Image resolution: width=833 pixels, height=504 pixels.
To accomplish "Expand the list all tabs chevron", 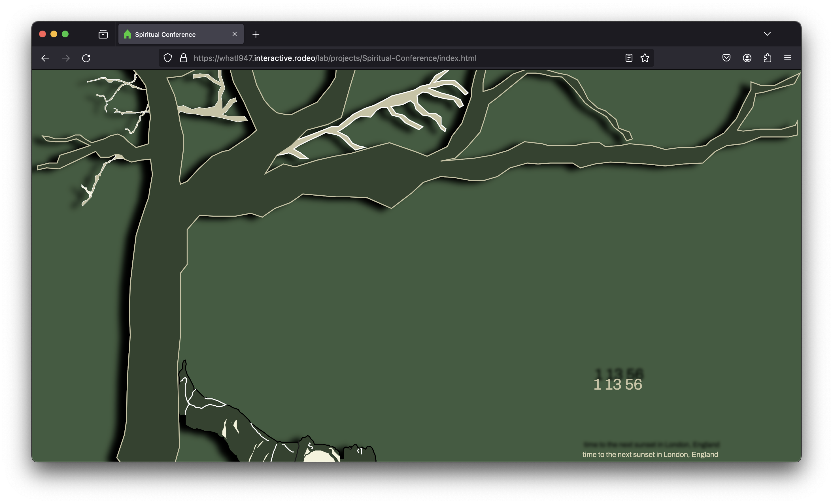I will pos(767,34).
